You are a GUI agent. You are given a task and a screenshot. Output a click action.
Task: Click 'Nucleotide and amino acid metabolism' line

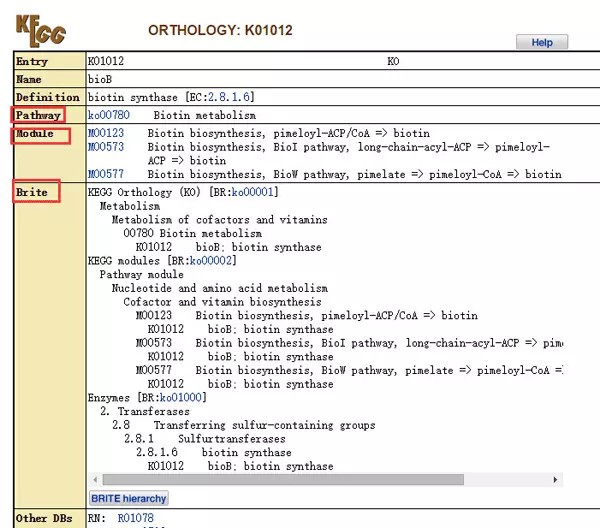click(220, 288)
